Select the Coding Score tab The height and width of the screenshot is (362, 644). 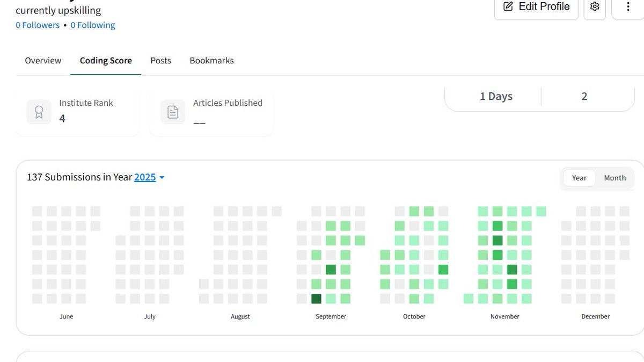106,61
